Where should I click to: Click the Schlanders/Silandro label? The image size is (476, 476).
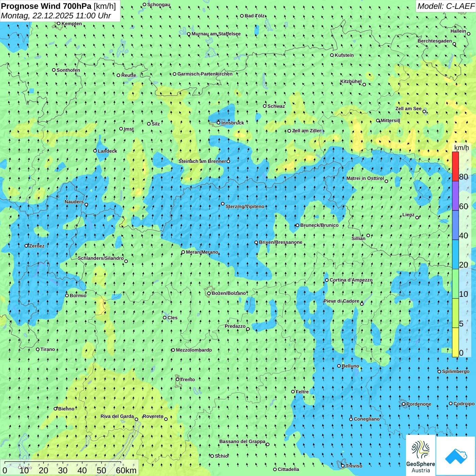tap(101, 258)
